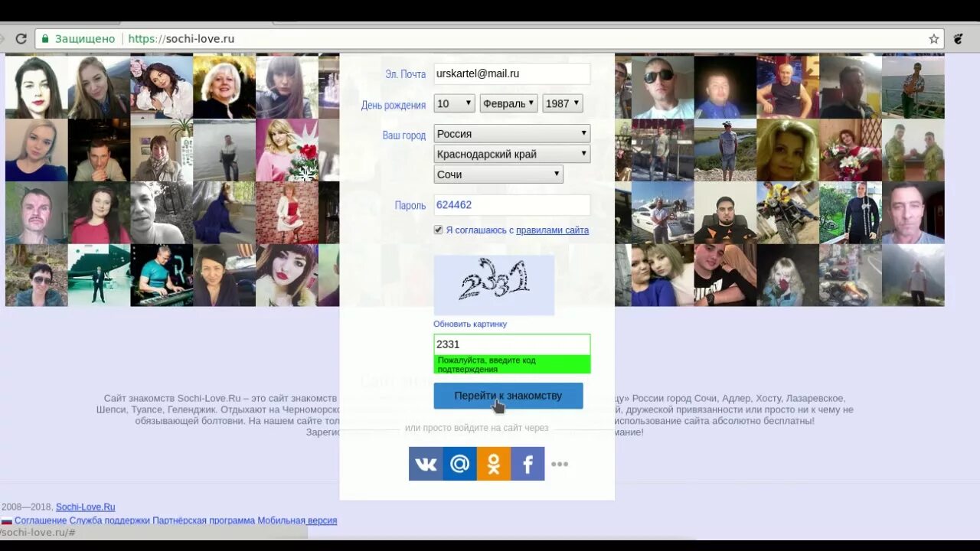Click the День рождения label
This screenshot has height=551, width=980.
pyautogui.click(x=394, y=105)
